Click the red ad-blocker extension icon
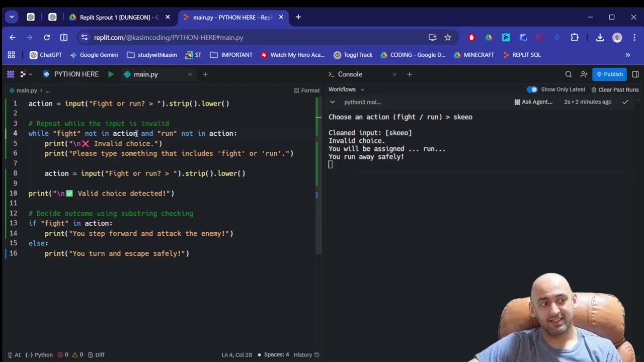Screen dimensions: 644x362 (471, 37)
